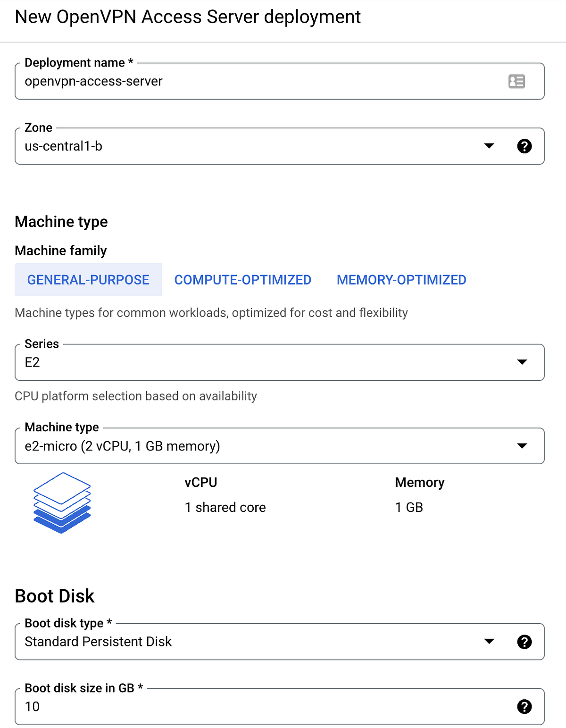566x728 pixels.
Task: Click the 'Machine type' section heading
Action: (61, 222)
